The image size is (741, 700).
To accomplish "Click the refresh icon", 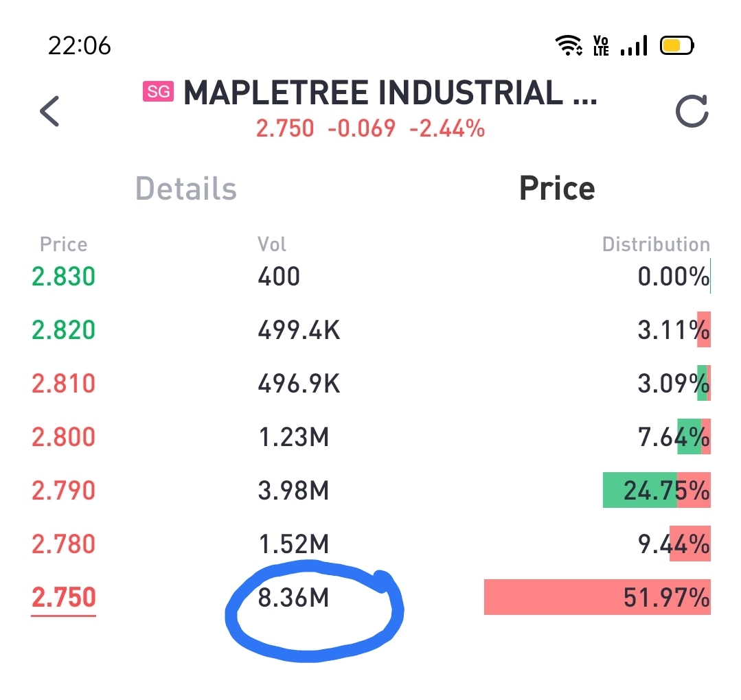I will 692,111.
